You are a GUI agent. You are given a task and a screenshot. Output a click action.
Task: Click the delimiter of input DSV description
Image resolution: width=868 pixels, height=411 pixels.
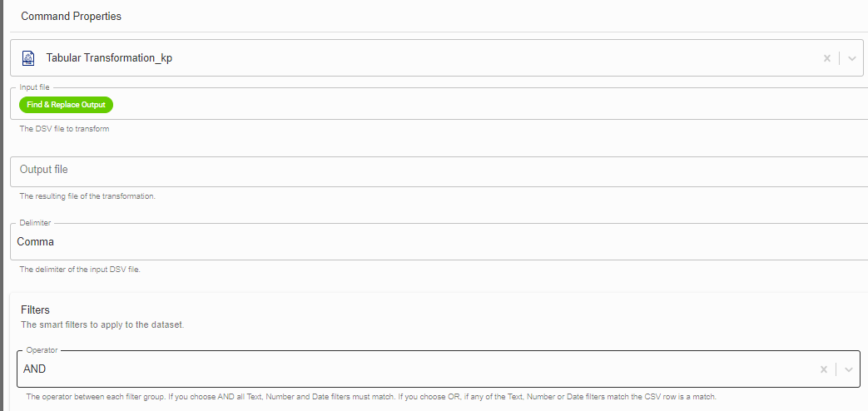[80, 270]
